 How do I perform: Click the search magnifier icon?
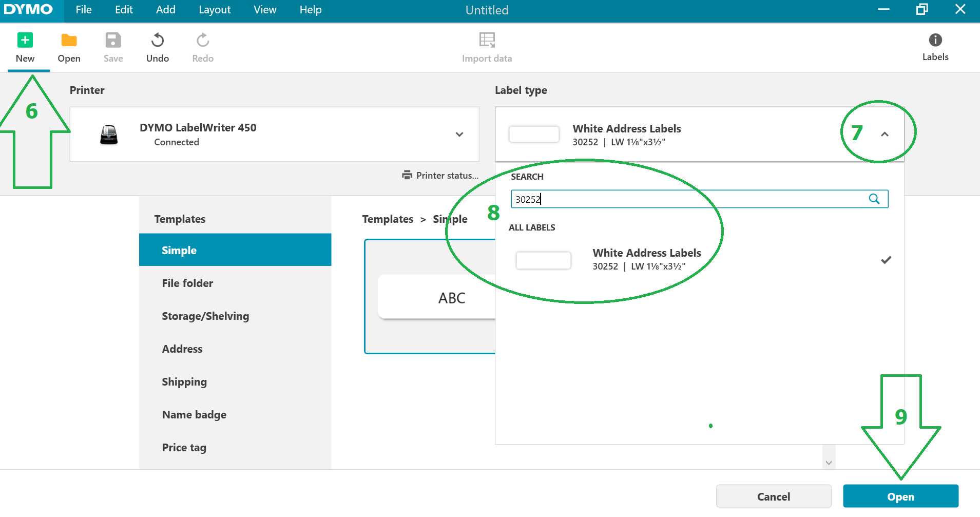(874, 199)
